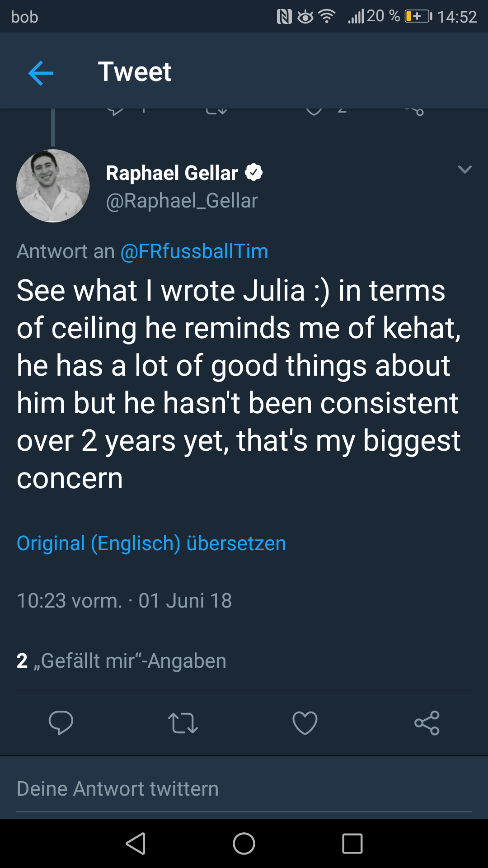The width and height of the screenshot is (488, 868).
Task: Tap the reply speech bubble icon
Action: (61, 722)
